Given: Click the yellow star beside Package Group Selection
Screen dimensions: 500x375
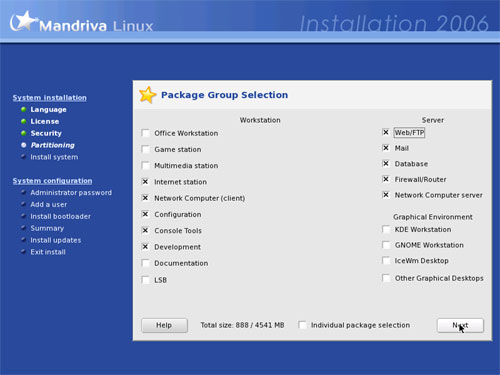Looking at the screenshot, I should point(147,95).
